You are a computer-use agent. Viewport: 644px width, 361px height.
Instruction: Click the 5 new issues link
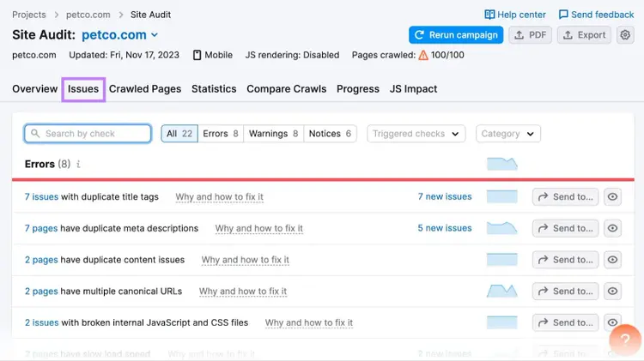445,228
